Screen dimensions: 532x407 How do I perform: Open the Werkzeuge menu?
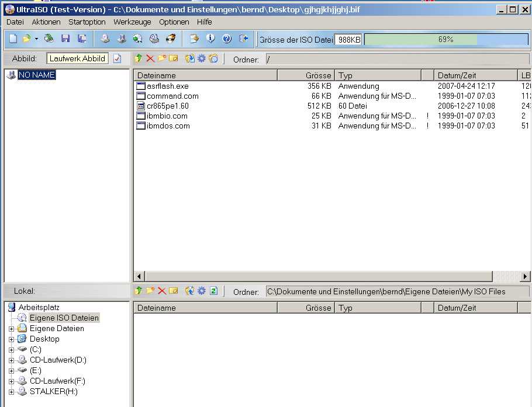(x=132, y=22)
